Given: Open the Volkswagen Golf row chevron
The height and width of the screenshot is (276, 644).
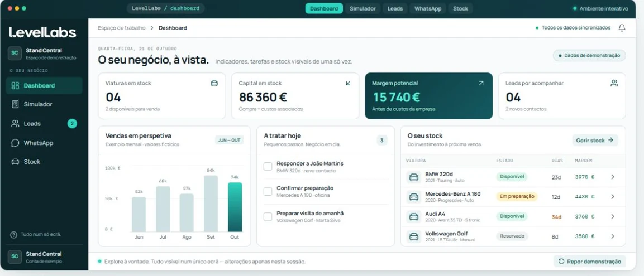Looking at the screenshot, I should (612, 236).
